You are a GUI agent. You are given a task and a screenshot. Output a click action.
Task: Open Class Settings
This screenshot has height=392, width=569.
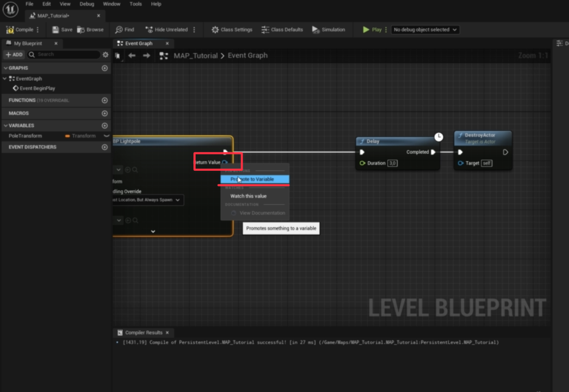tap(232, 30)
